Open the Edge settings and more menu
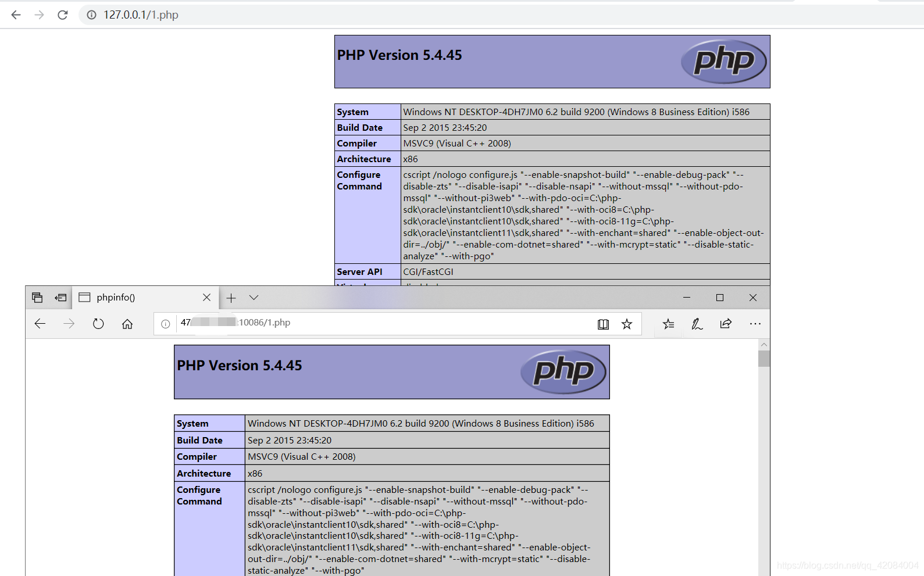Image resolution: width=924 pixels, height=576 pixels. click(x=755, y=324)
